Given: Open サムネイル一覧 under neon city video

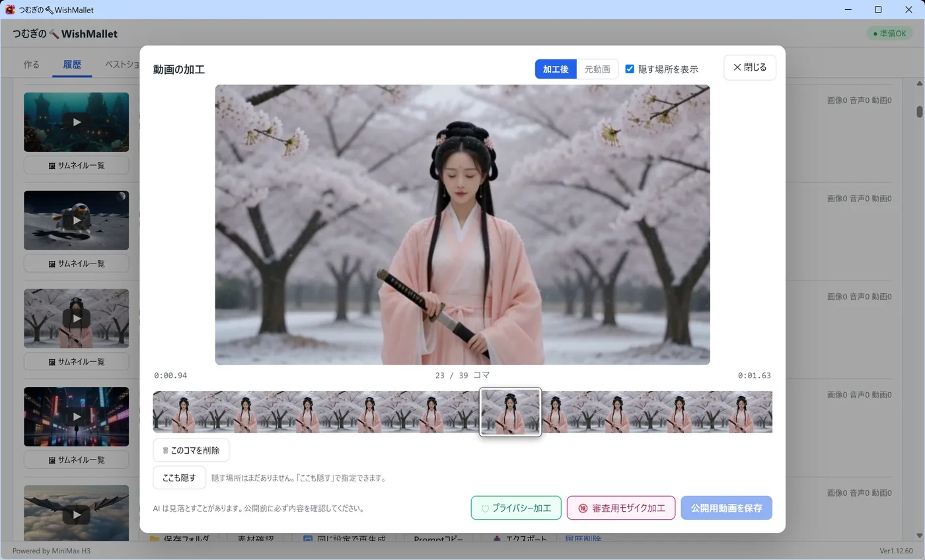Looking at the screenshot, I should [x=77, y=460].
